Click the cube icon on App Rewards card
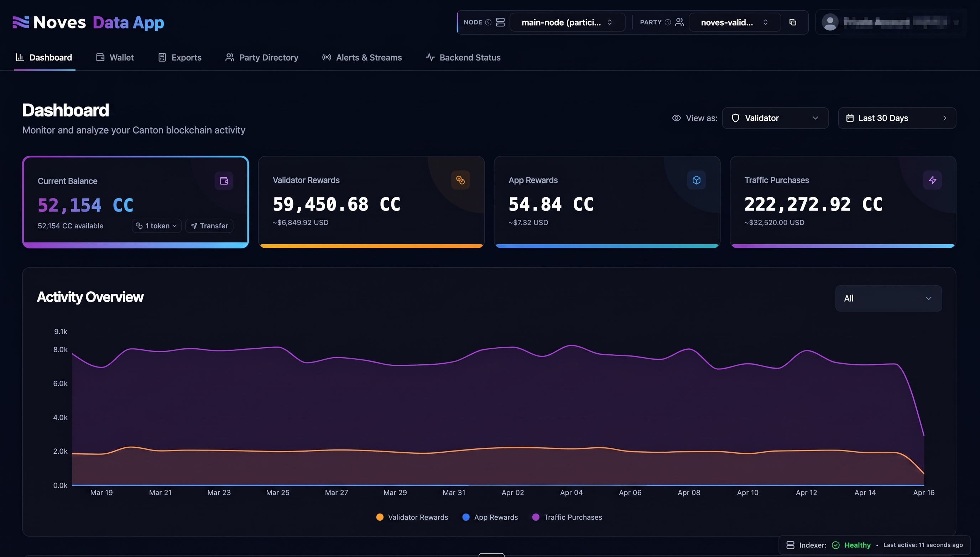Screen dimensions: 980x557 point(696,180)
